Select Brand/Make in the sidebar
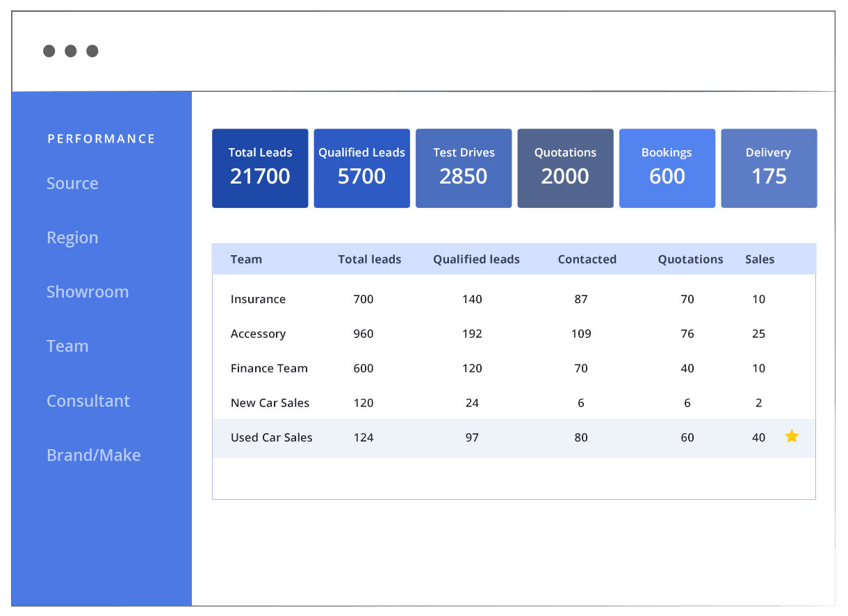The width and height of the screenshot is (848, 616). pyautogui.click(x=94, y=455)
